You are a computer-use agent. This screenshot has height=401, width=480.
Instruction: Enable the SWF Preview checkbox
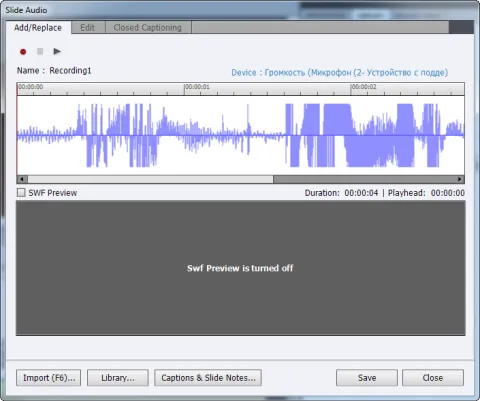pyautogui.click(x=21, y=193)
